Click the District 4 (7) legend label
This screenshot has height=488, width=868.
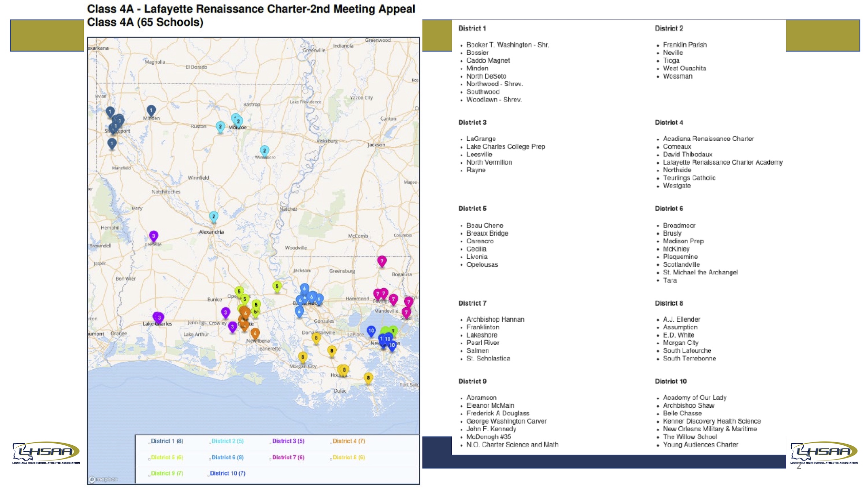coord(349,441)
